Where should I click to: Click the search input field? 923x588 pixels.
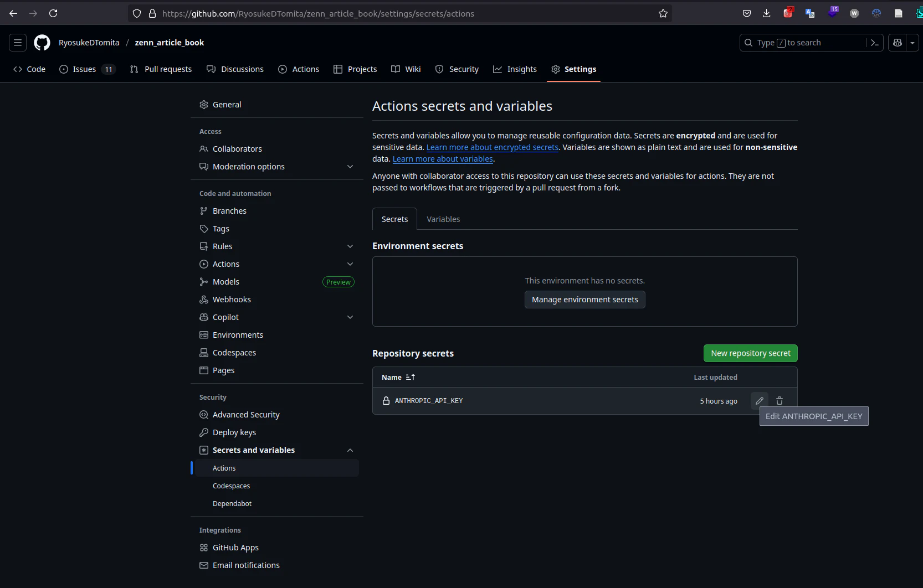[803, 43]
